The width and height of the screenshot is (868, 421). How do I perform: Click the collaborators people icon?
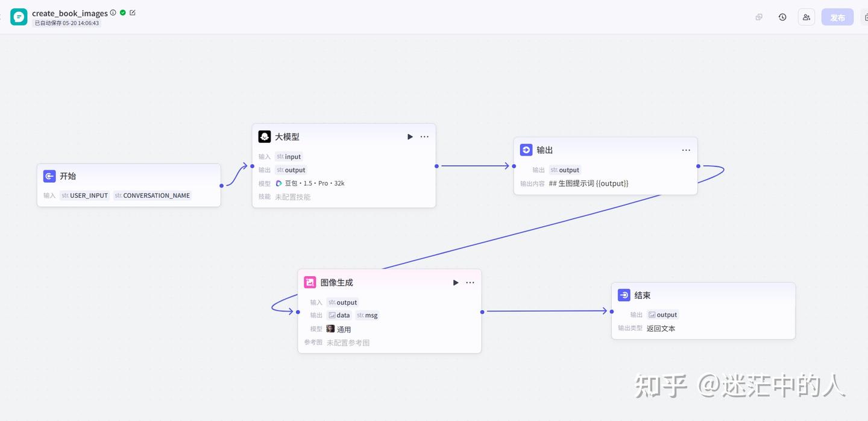tap(807, 17)
